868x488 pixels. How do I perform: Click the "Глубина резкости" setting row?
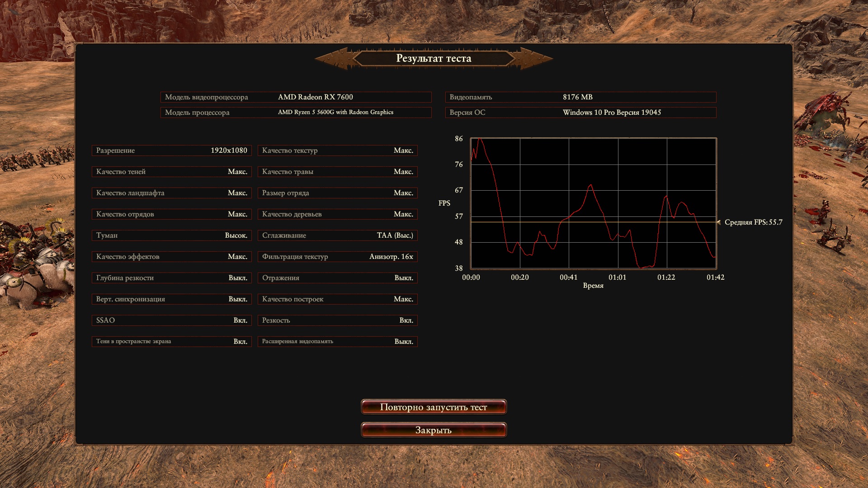click(171, 278)
